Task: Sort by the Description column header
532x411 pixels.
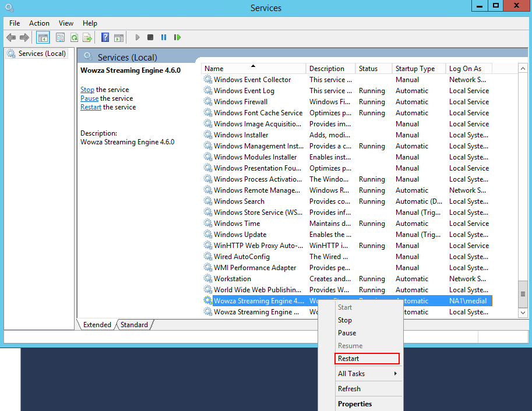Action: (x=330, y=69)
